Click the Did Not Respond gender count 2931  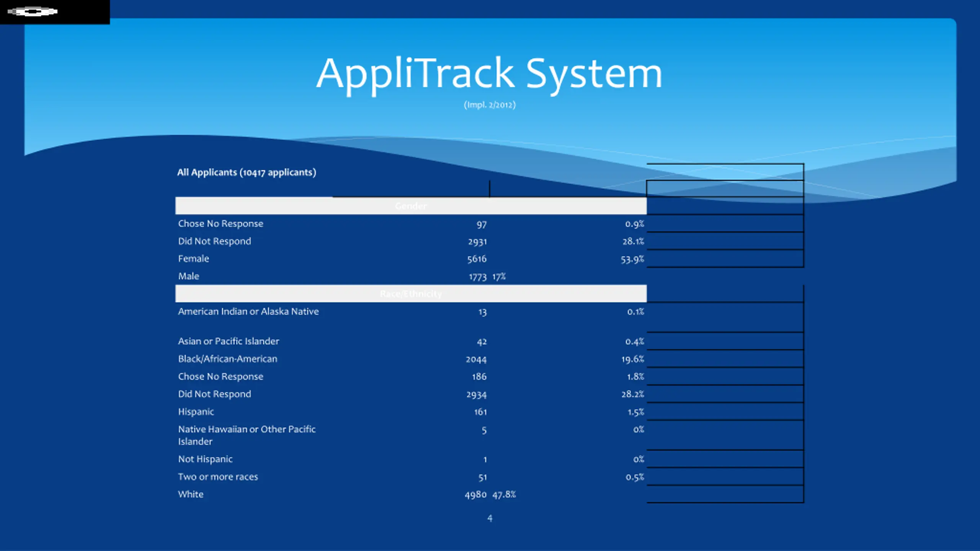click(x=477, y=242)
